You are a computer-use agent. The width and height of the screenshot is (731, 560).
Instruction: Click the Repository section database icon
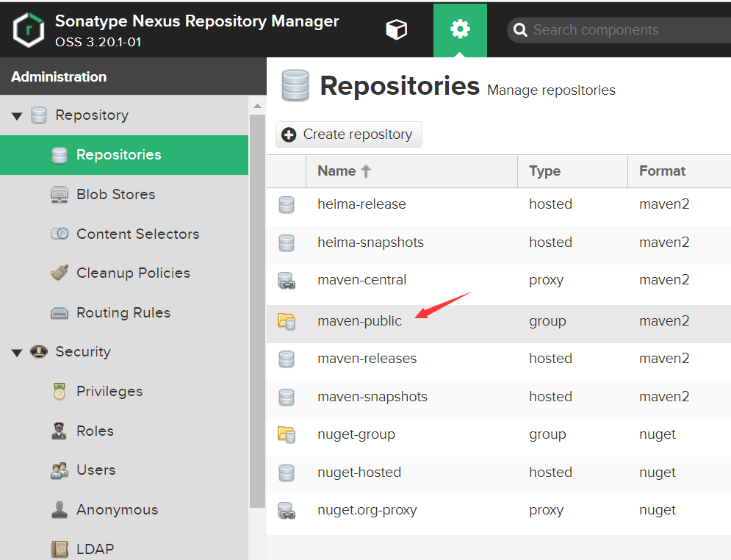point(39,115)
